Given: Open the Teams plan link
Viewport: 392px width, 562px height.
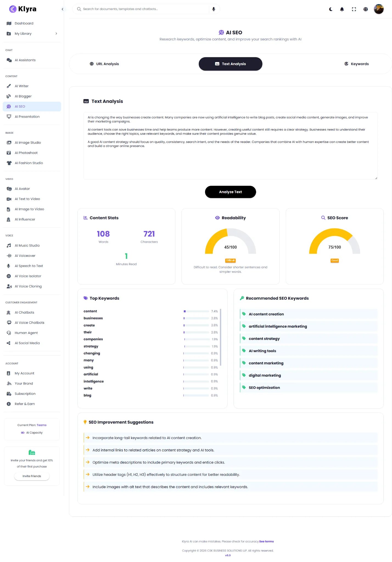Looking at the screenshot, I should point(42,425).
